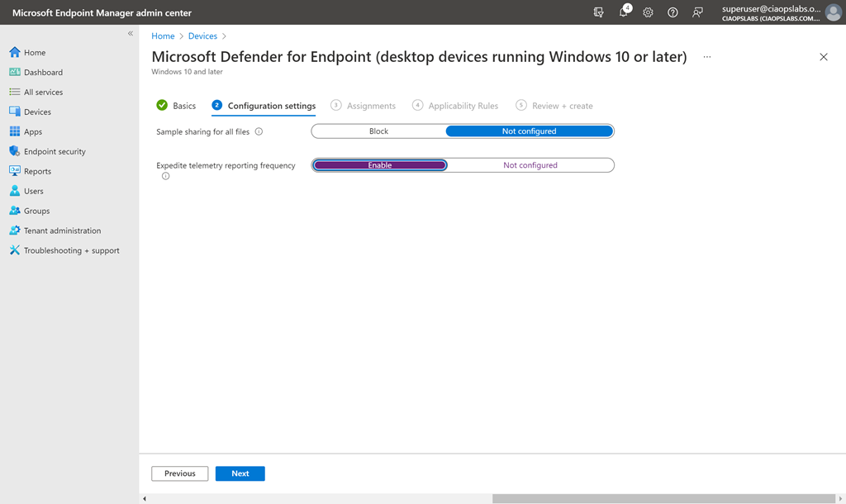Set Sample sharing to Not configured
Screen dimensions: 846x504
coord(529,131)
